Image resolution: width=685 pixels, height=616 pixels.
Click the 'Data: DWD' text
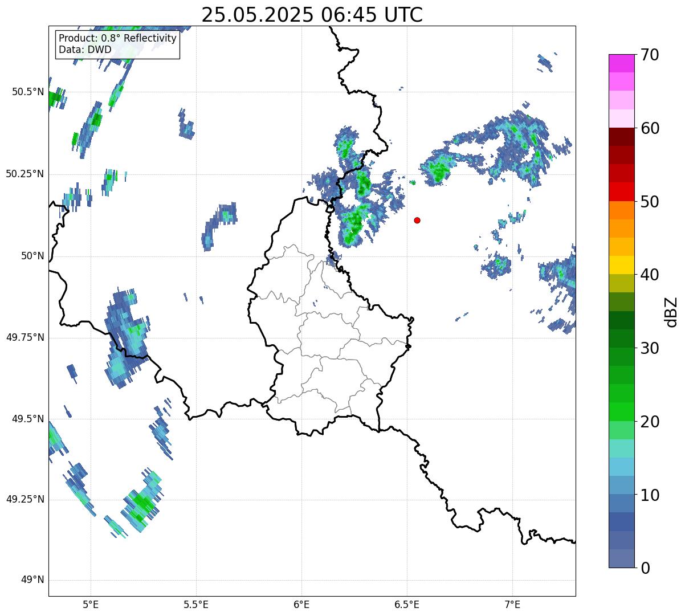pyautogui.click(x=85, y=50)
